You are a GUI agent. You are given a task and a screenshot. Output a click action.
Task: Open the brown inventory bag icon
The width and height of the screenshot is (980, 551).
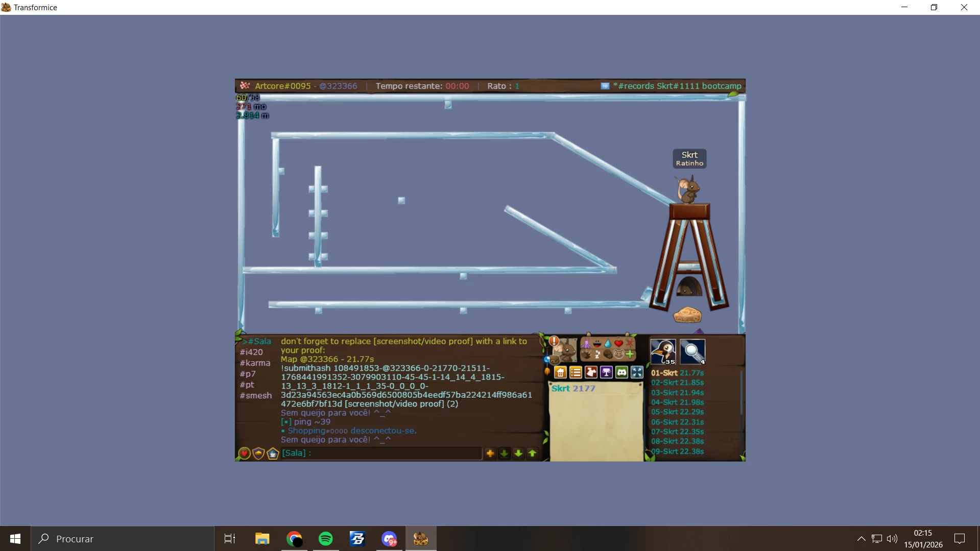click(554, 360)
